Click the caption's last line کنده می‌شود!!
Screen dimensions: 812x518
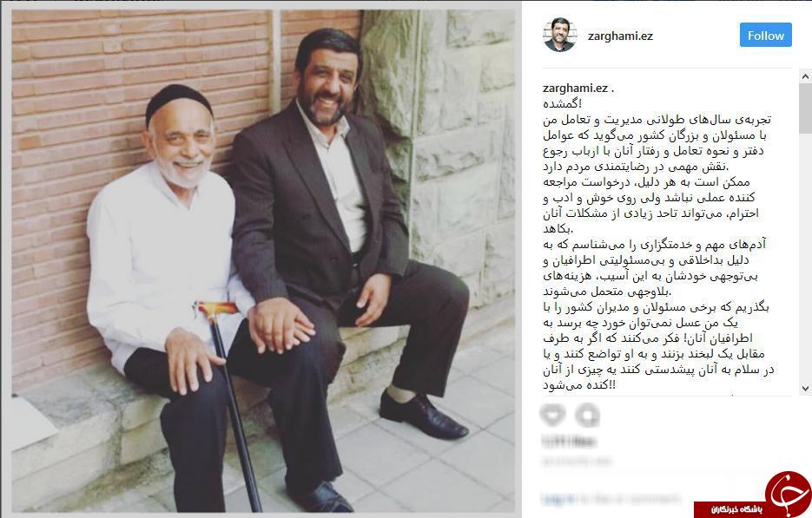click(579, 385)
